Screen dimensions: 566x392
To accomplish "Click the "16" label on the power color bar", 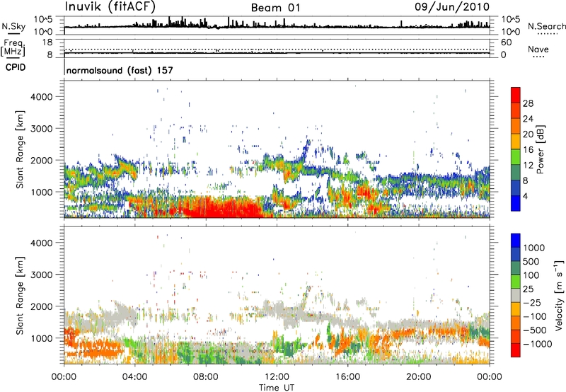I will [528, 150].
